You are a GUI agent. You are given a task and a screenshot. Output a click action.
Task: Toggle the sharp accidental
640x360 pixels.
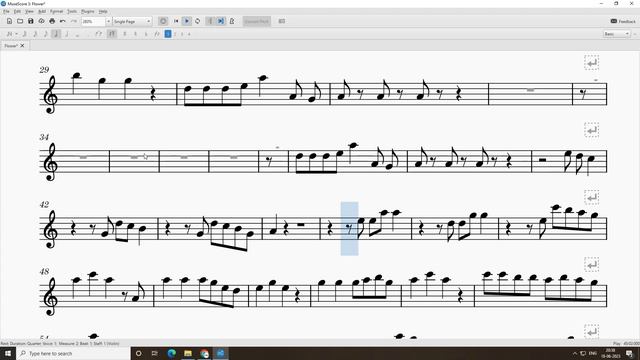click(125, 34)
